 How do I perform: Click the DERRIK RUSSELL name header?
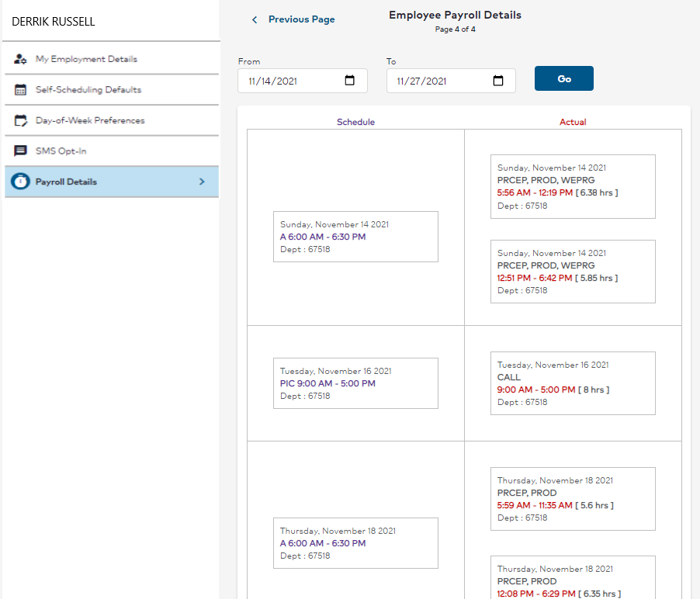(x=52, y=21)
